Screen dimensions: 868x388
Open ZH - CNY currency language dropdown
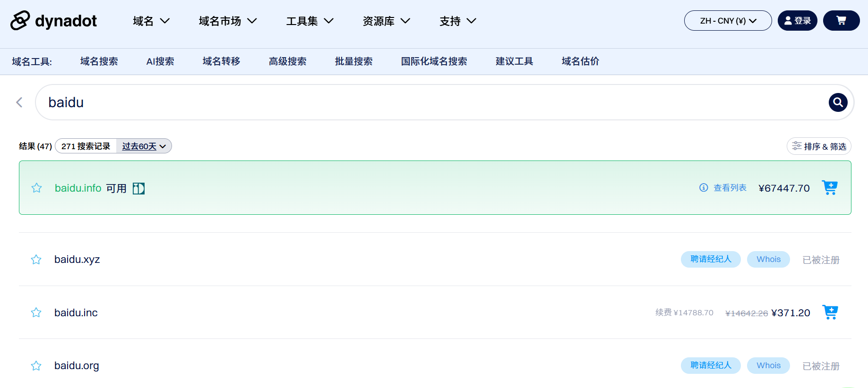pos(728,21)
